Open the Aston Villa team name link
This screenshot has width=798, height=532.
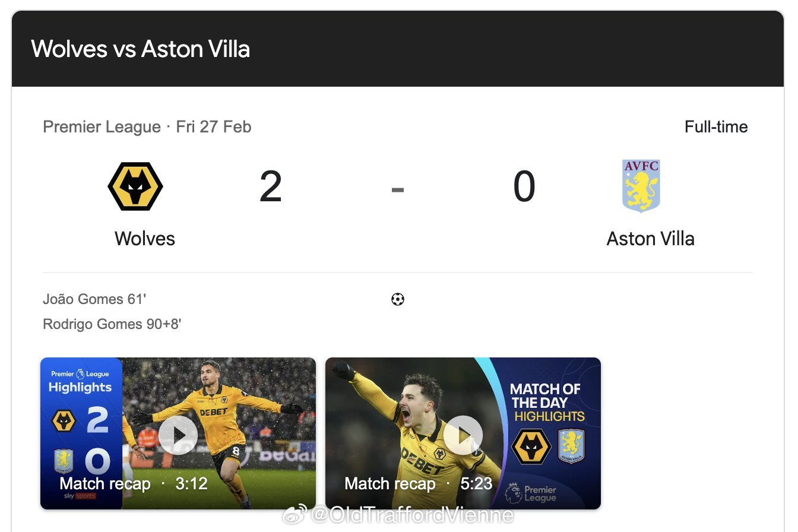[x=650, y=239]
